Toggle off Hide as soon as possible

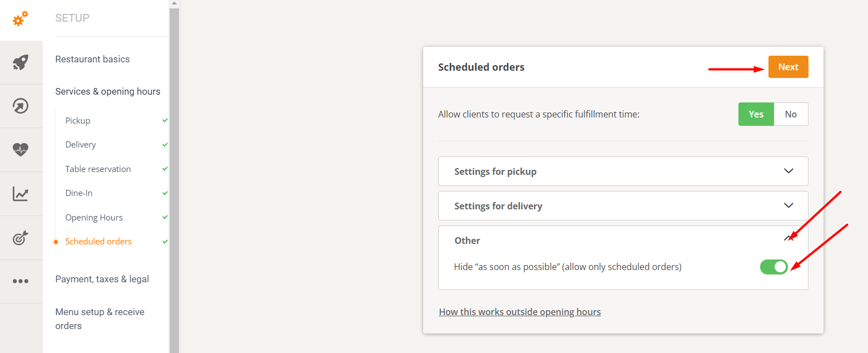(x=774, y=267)
